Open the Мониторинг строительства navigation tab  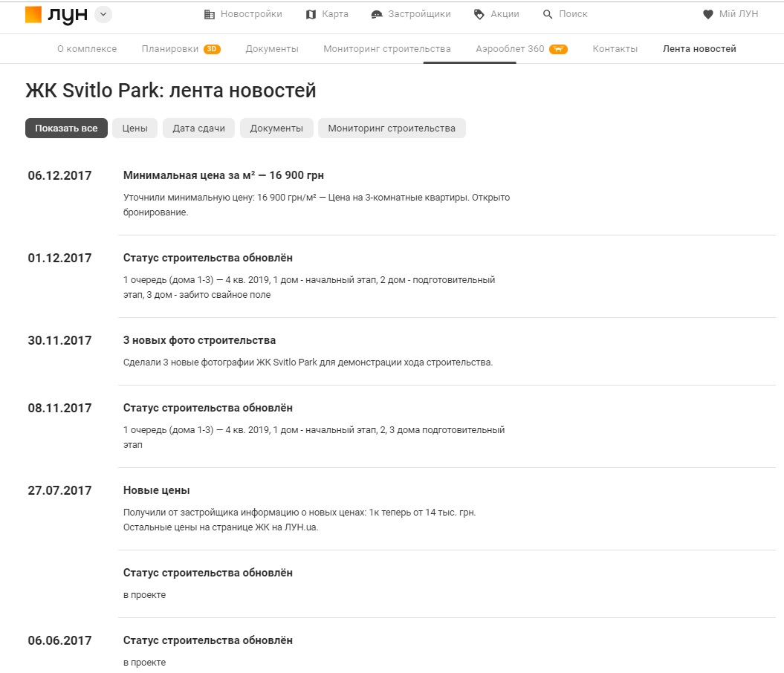click(386, 49)
